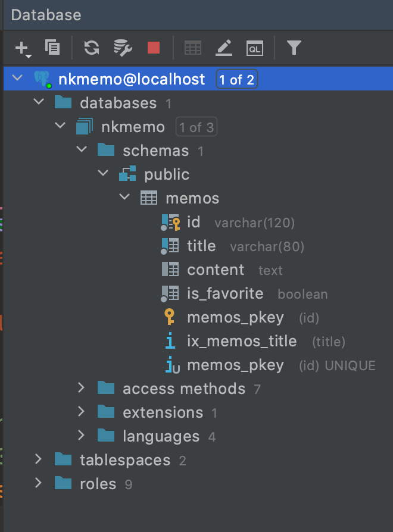Select the 'content' column name
This screenshot has width=393, height=532.
pos(216,270)
